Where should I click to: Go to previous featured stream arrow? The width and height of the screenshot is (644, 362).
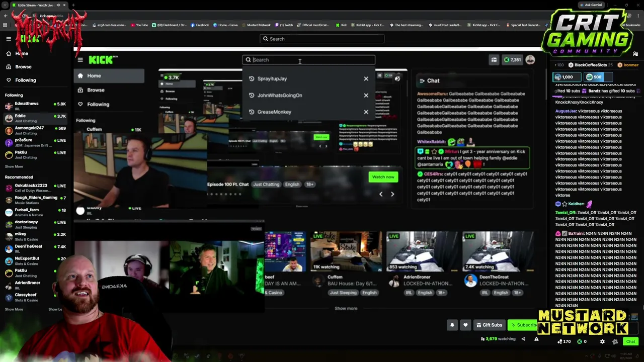click(x=381, y=194)
